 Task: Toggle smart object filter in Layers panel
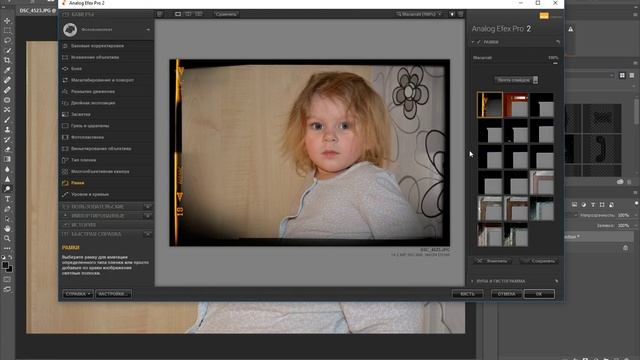click(611, 204)
